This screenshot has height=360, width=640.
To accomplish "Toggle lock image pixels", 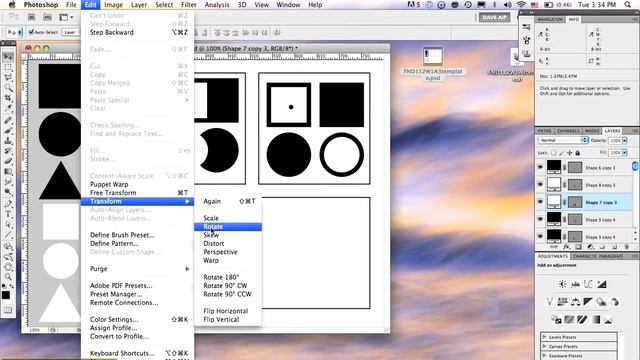I will click(x=562, y=153).
